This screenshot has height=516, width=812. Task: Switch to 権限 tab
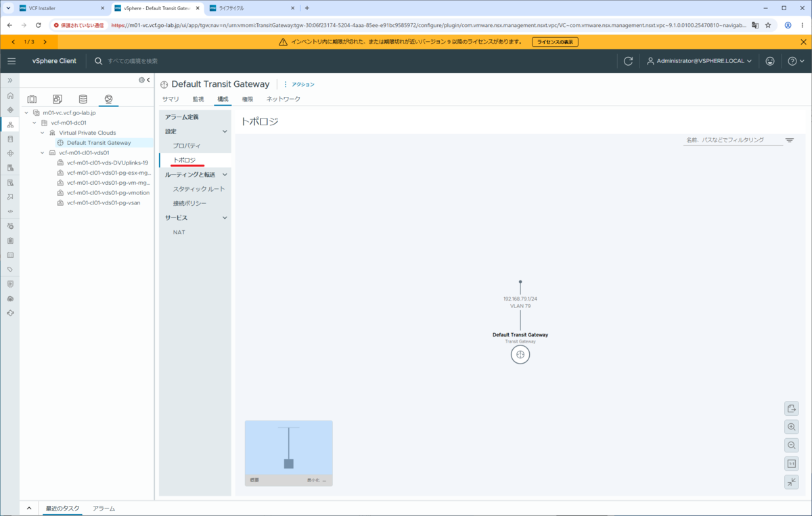point(248,99)
